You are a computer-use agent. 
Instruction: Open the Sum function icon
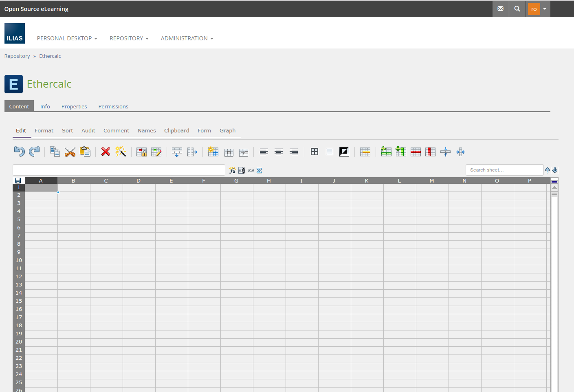click(x=260, y=170)
